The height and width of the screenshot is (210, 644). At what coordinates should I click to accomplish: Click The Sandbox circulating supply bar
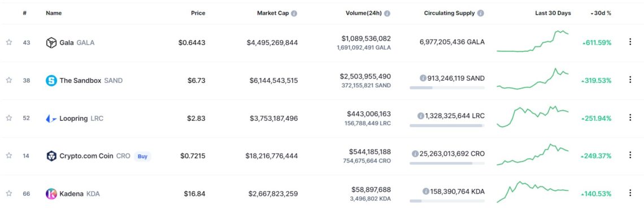pyautogui.click(x=447, y=88)
